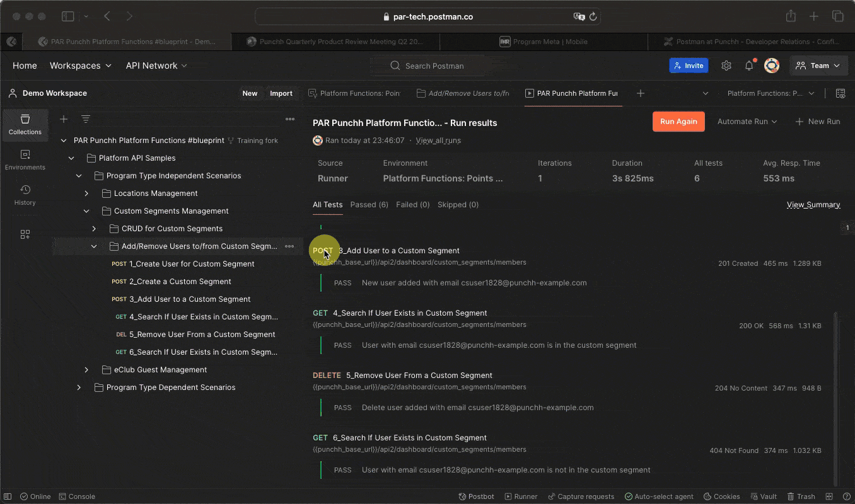This screenshot has height=504, width=855.
Task: Open Capture requests in status bar
Action: point(581,496)
